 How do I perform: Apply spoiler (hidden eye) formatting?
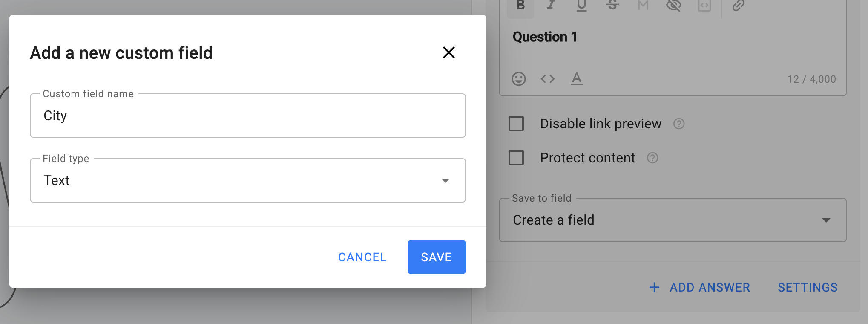coord(673,5)
